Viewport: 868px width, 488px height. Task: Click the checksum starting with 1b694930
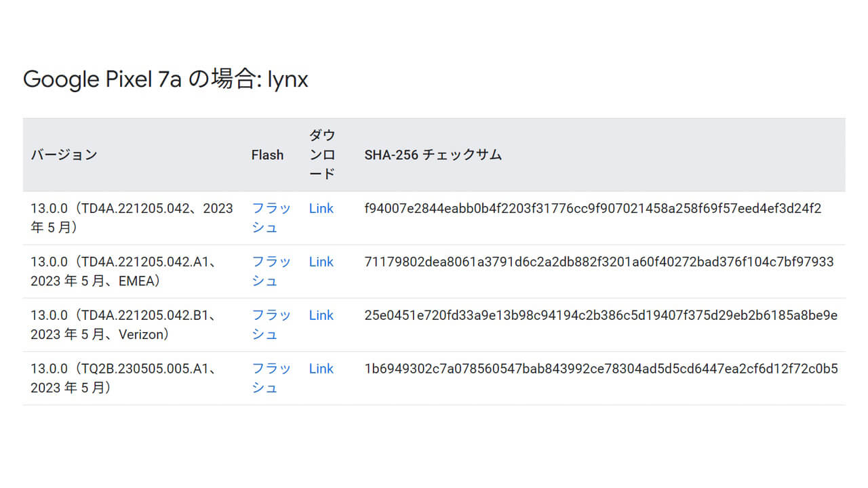click(x=601, y=369)
